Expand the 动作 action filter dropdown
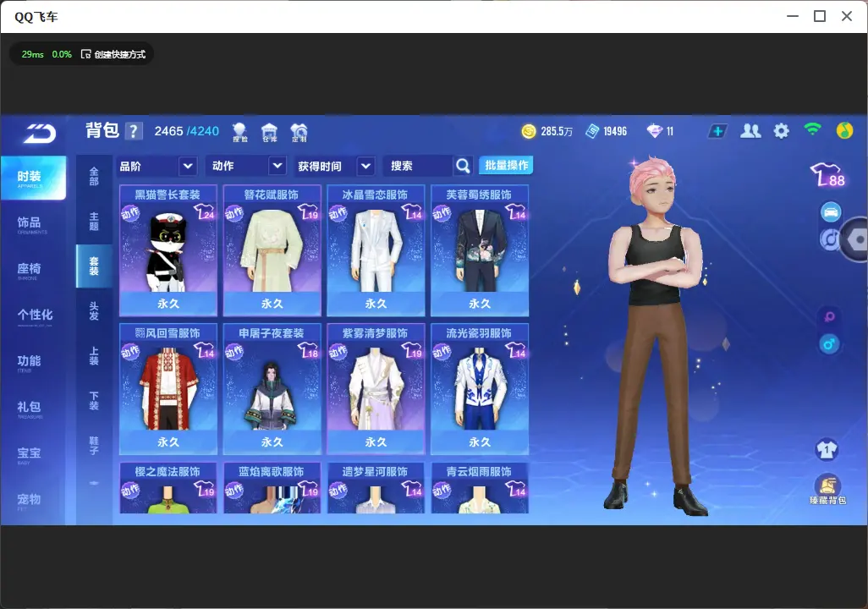The height and width of the screenshot is (609, 868). pyautogui.click(x=277, y=166)
